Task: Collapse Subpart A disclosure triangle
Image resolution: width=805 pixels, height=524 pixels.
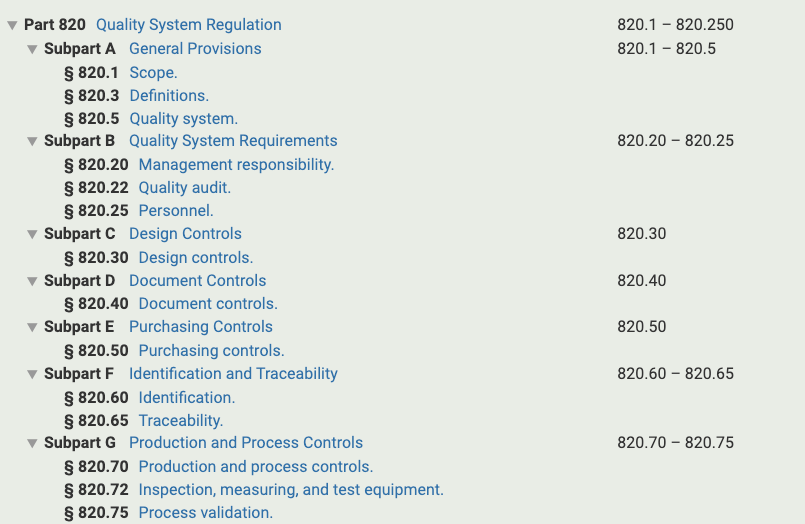Action: (x=32, y=49)
